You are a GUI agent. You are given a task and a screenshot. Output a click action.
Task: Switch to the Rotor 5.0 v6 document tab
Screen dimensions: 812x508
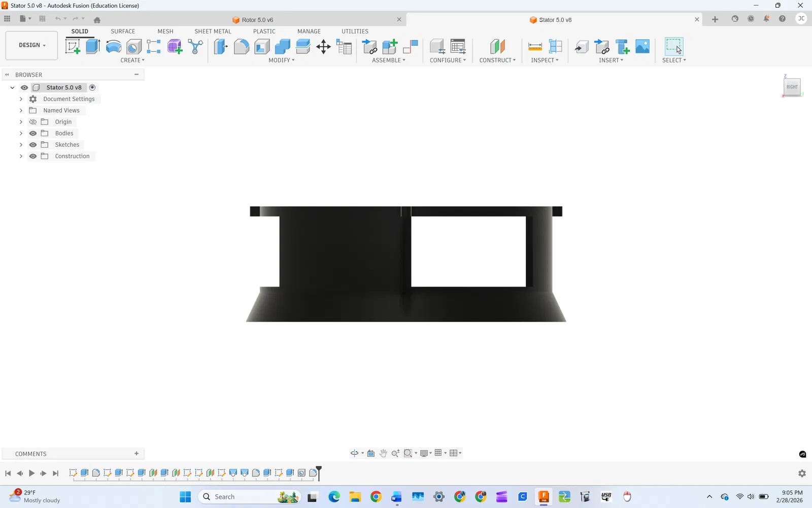click(x=257, y=20)
